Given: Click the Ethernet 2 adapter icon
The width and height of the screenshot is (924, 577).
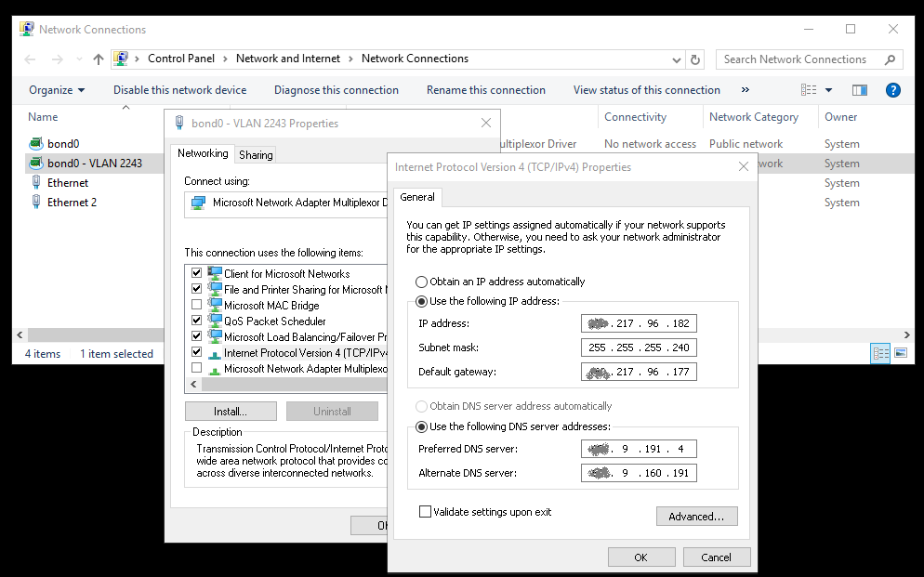Looking at the screenshot, I should [x=36, y=202].
